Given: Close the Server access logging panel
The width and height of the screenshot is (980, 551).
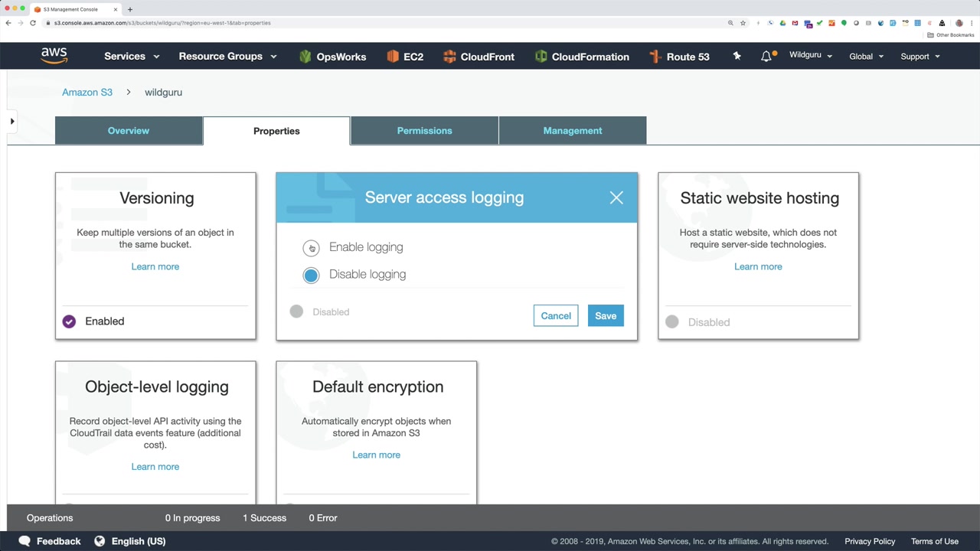Looking at the screenshot, I should click(x=616, y=198).
